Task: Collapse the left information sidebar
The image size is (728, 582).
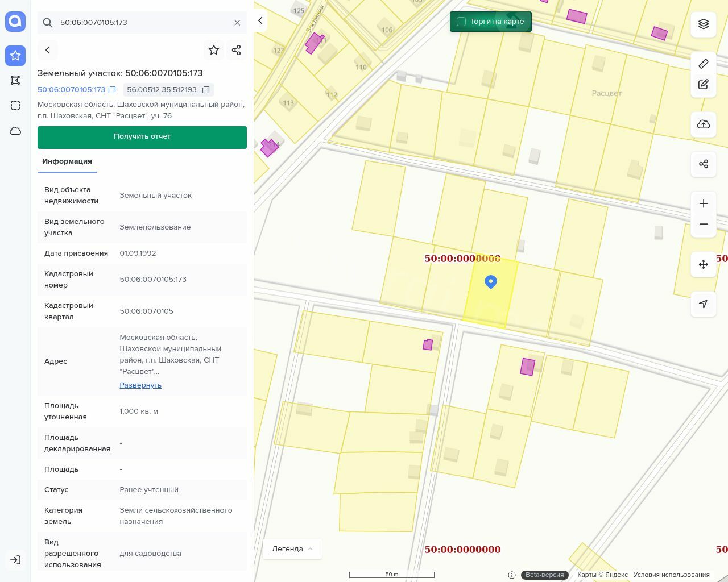Action: (x=260, y=20)
